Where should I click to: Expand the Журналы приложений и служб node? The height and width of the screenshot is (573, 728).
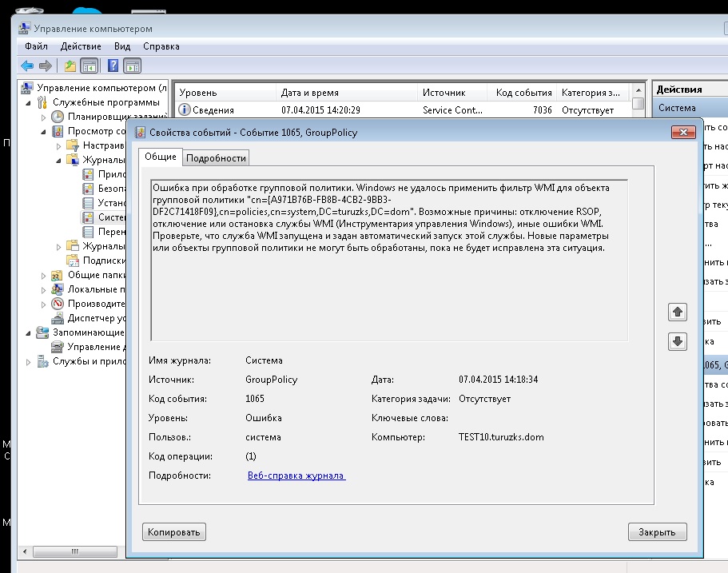pos(58,247)
